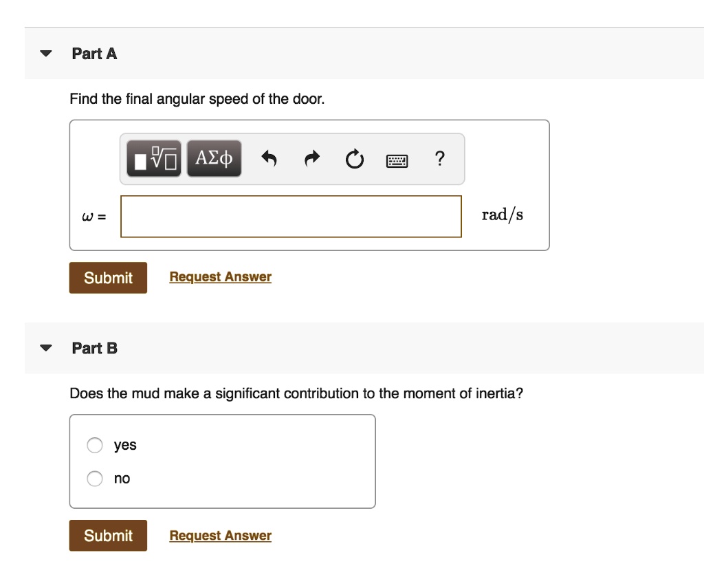Open the math templates palette
704x588 pixels.
[153, 157]
